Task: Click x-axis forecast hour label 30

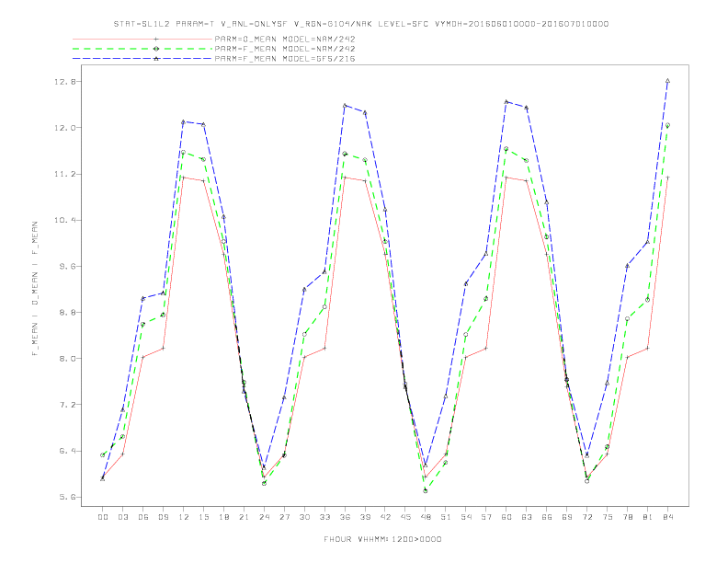Action: tap(304, 517)
